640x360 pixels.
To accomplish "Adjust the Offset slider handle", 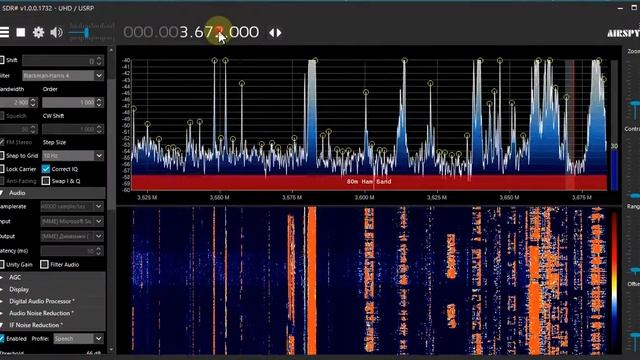I will point(634,336).
